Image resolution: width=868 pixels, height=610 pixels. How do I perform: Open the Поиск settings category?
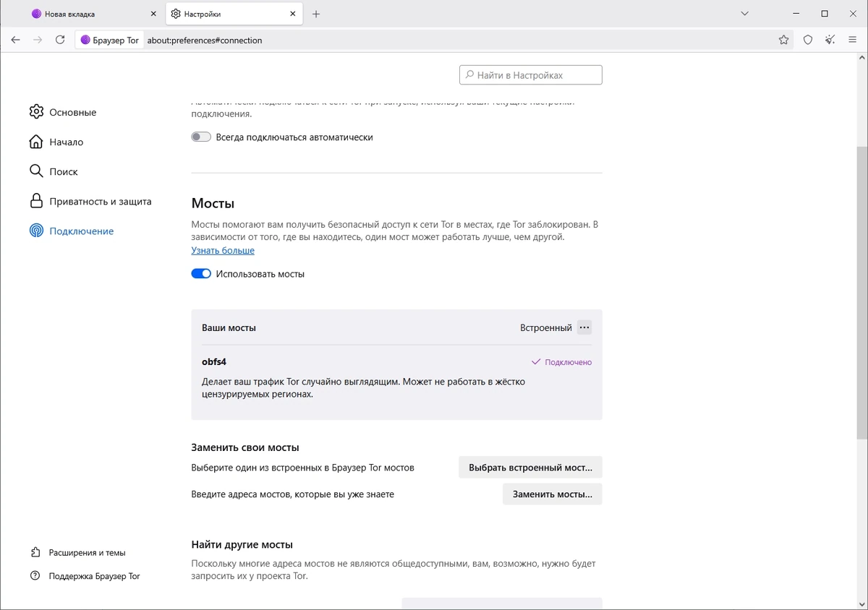pyautogui.click(x=54, y=171)
